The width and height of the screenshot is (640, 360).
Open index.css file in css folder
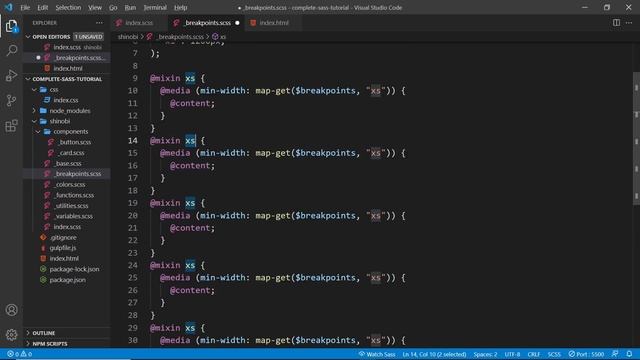67,100
